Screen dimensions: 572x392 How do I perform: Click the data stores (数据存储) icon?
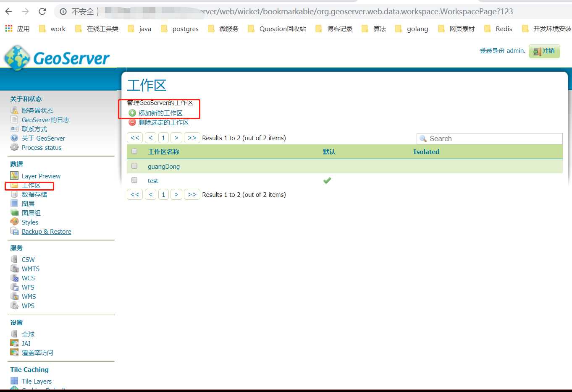[x=14, y=194]
